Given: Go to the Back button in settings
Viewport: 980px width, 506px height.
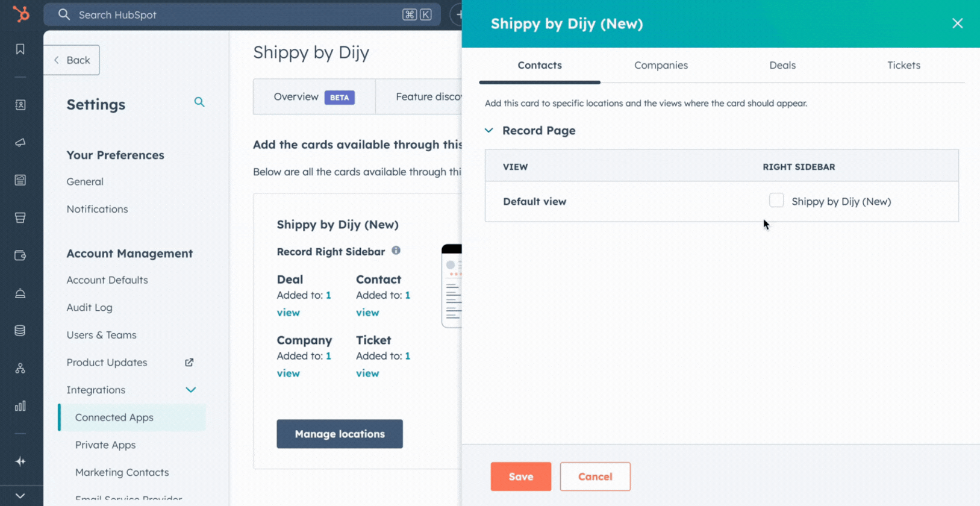Looking at the screenshot, I should (72, 60).
